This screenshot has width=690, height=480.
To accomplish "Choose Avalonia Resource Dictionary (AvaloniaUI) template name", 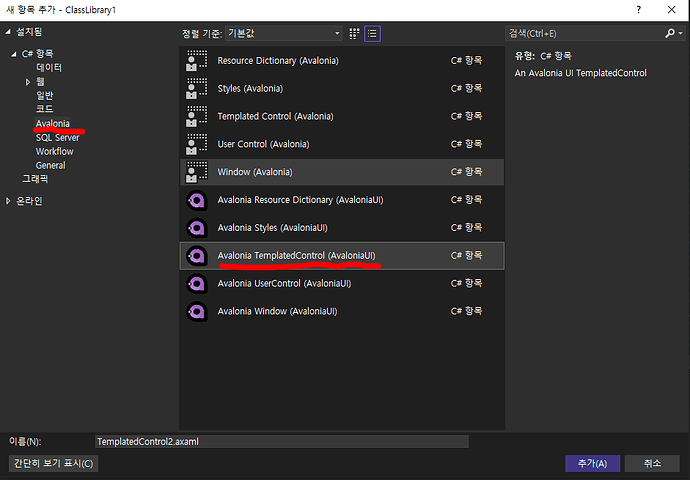I will (301, 200).
